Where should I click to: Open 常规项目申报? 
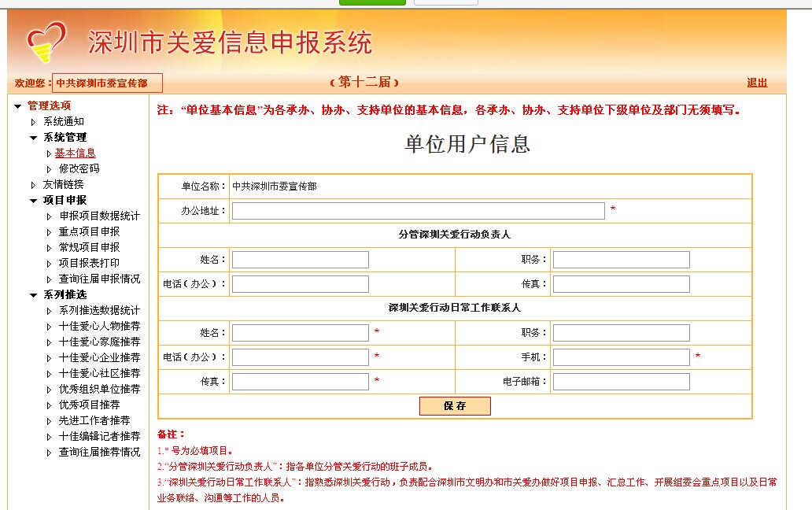pyautogui.click(x=89, y=247)
